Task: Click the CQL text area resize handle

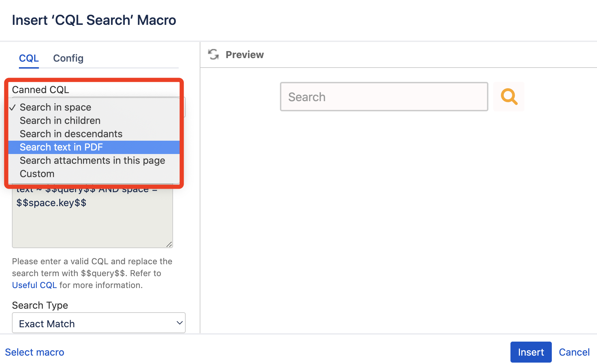Action: pos(169,244)
